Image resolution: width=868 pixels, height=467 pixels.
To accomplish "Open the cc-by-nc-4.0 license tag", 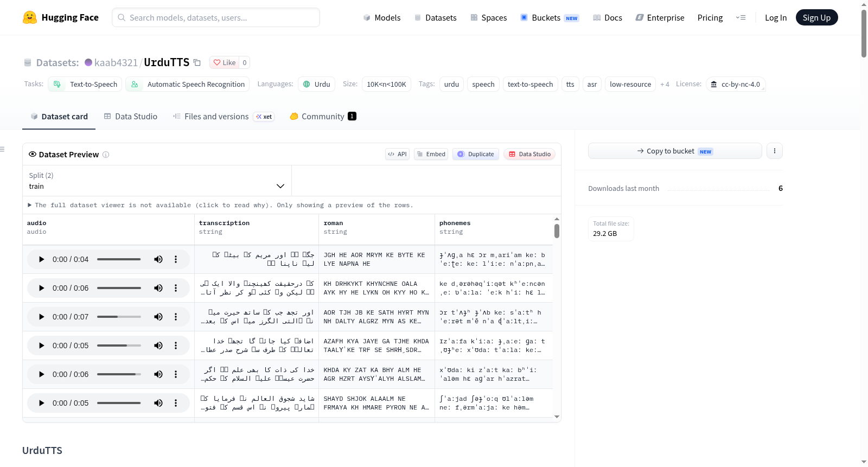I will pyautogui.click(x=736, y=84).
